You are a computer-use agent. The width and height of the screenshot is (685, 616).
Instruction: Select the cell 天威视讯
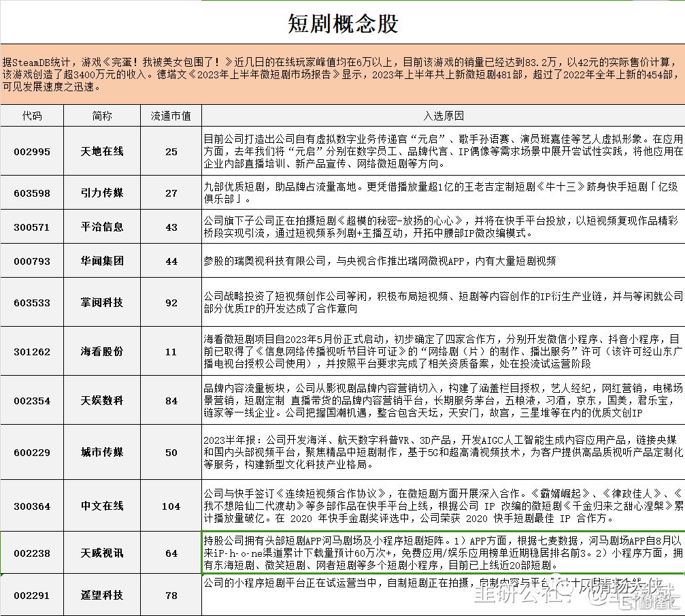[x=102, y=553]
